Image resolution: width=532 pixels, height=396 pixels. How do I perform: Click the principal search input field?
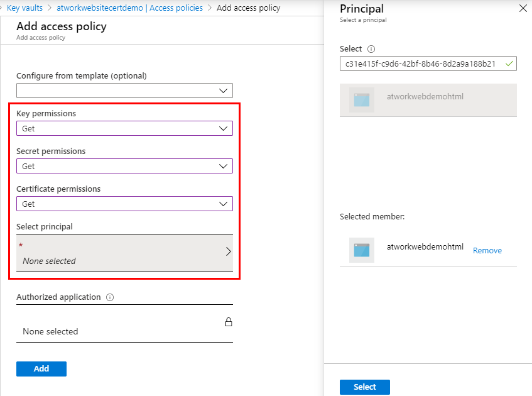(421, 63)
